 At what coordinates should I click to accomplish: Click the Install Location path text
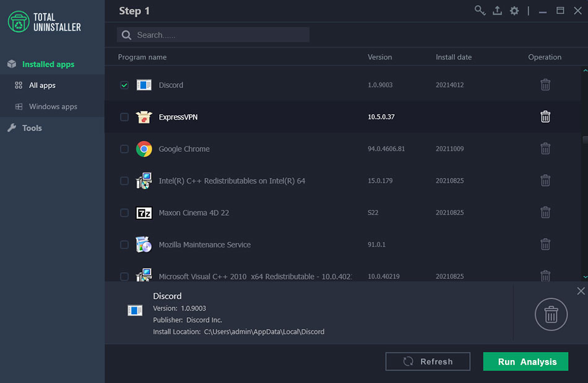(x=264, y=332)
